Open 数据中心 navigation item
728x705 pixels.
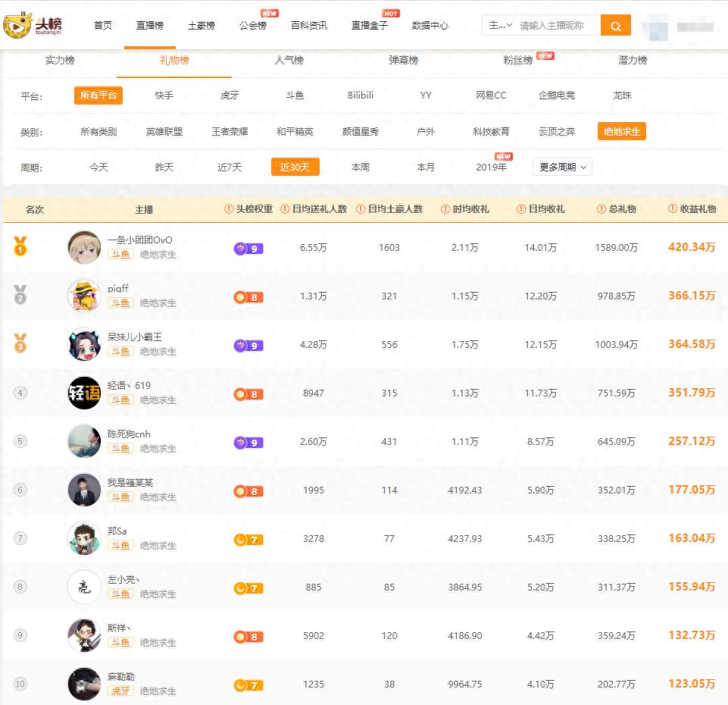[x=430, y=25]
